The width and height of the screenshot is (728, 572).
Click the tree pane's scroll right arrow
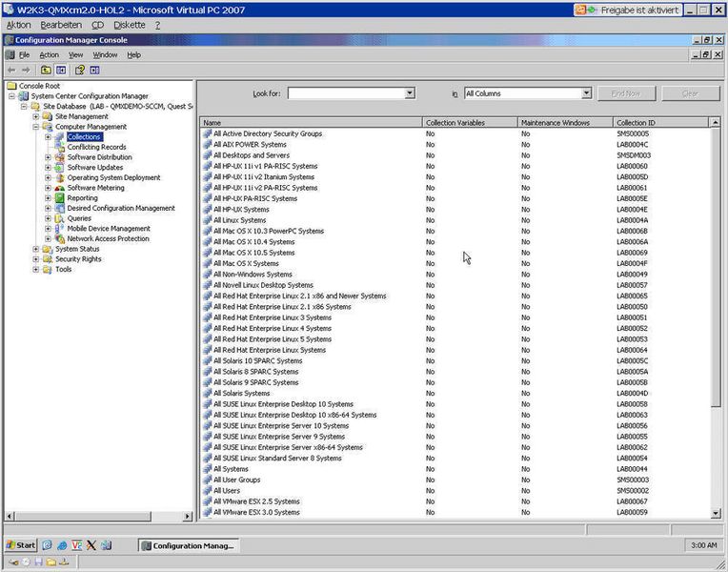pyautogui.click(x=188, y=517)
